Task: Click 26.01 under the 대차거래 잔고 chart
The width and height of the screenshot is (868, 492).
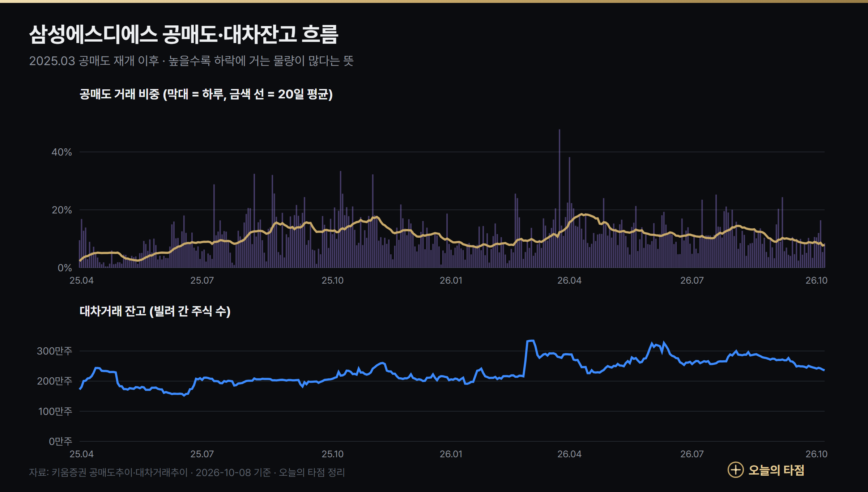Action: 451,454
